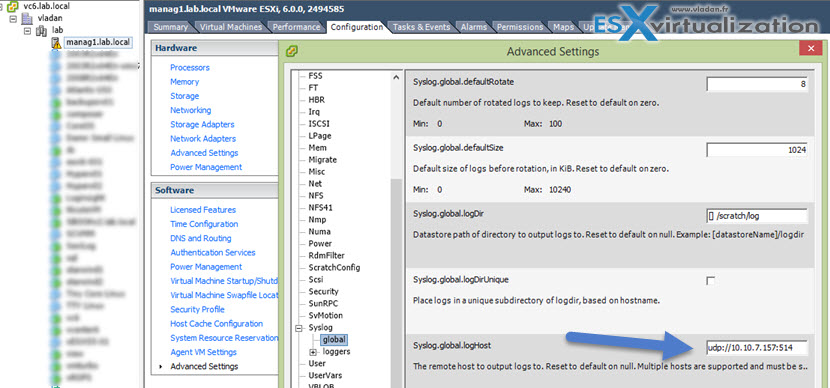
Task: Select RdmFilter in settings tree
Action: [x=326, y=256]
